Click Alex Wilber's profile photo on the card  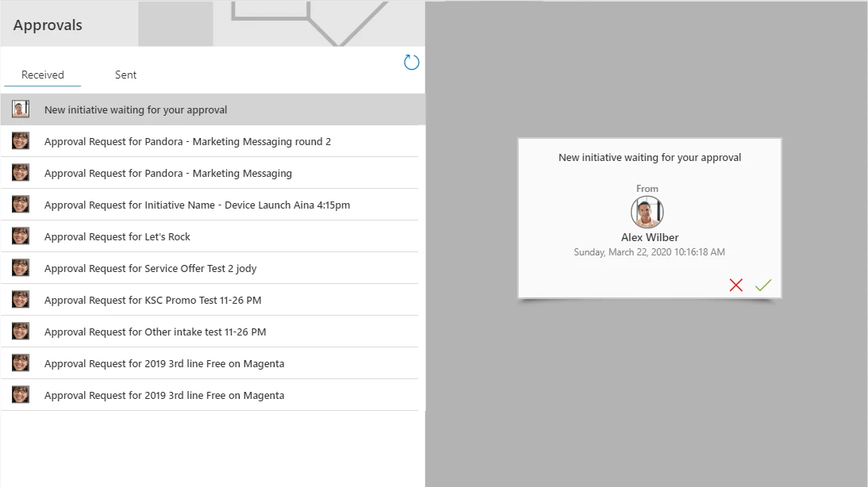point(647,211)
